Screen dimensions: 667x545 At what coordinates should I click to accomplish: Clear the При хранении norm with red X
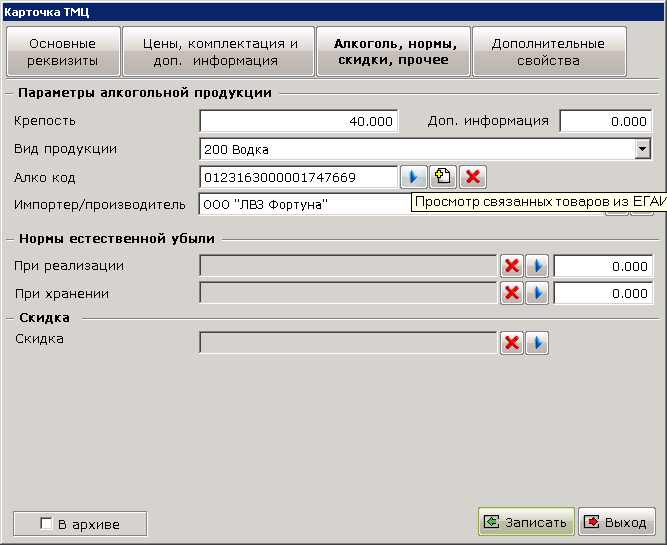512,293
